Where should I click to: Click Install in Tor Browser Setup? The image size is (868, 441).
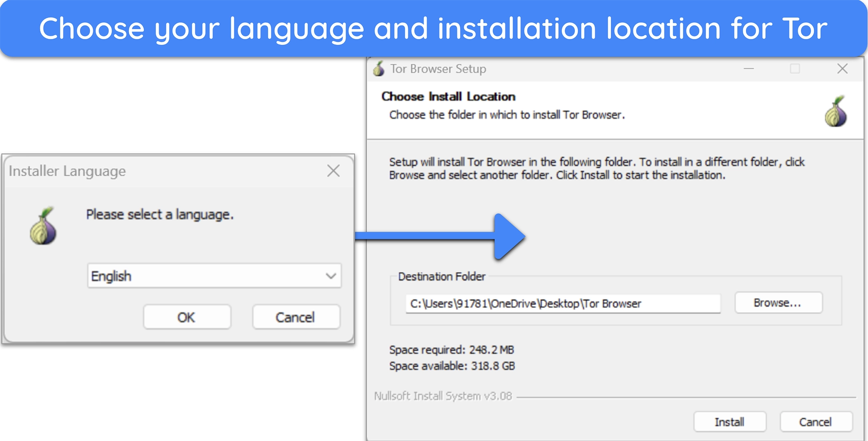pos(729,422)
